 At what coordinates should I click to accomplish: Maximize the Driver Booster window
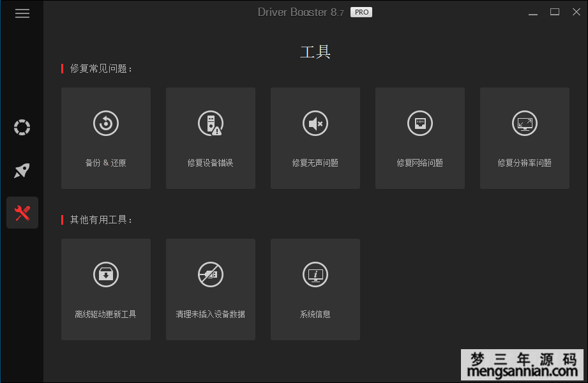(x=555, y=12)
